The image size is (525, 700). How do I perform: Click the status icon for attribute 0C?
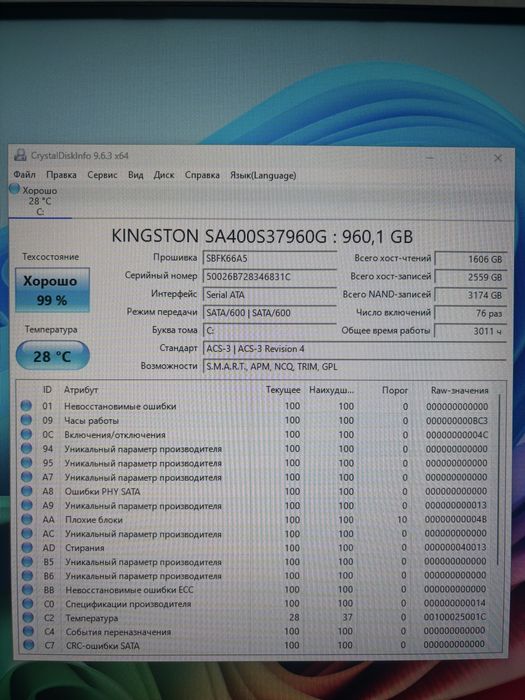click(x=26, y=434)
